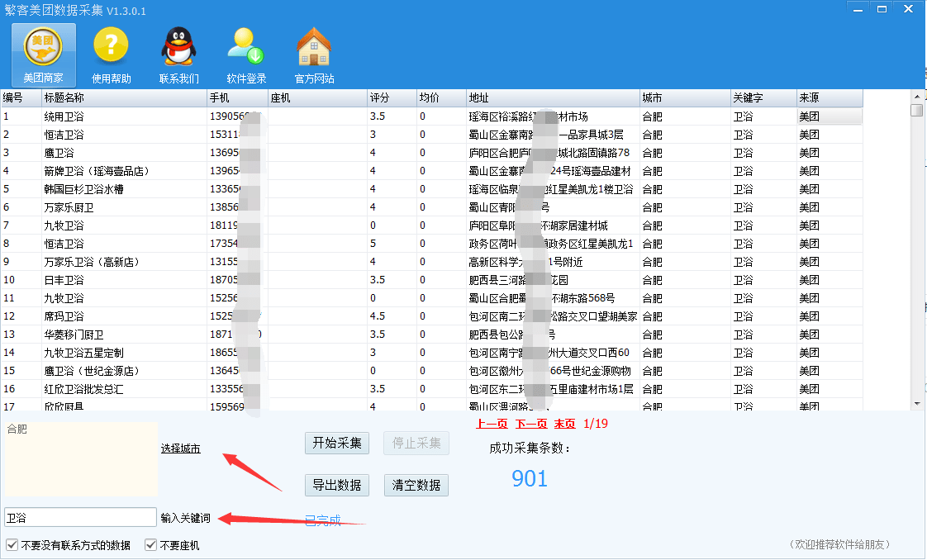Click 已完成 status text
This screenshot has height=560, width=927.
(323, 520)
